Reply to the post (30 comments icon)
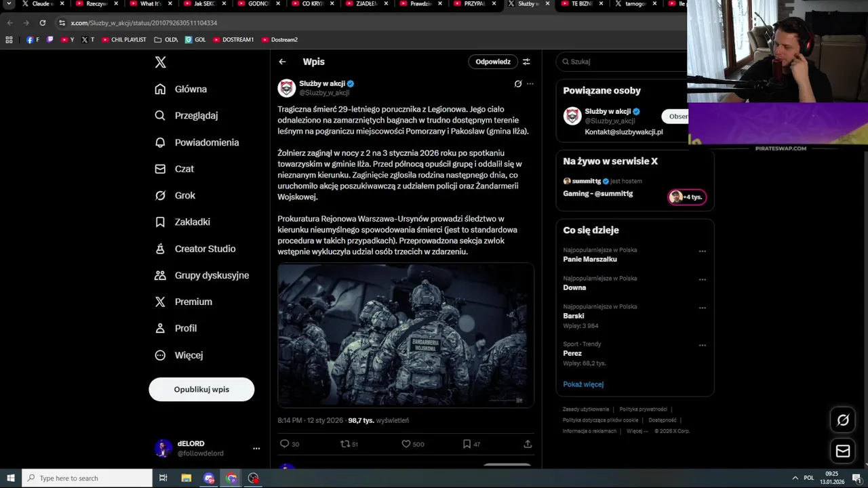 (x=290, y=444)
